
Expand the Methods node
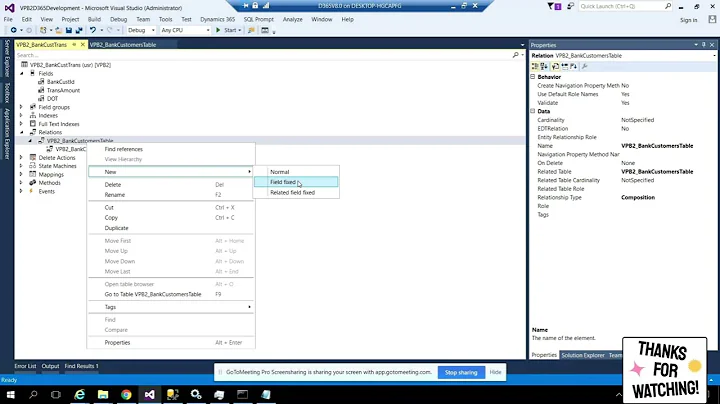tap(21, 183)
